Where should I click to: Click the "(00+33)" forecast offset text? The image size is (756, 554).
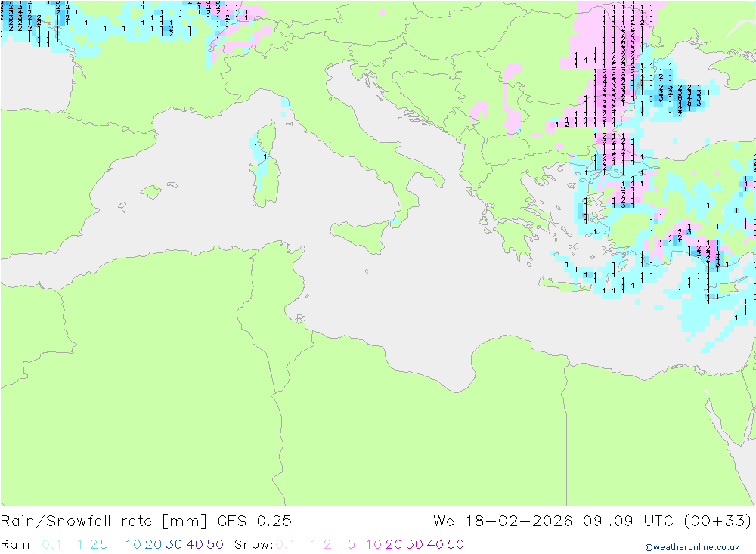[717, 522]
